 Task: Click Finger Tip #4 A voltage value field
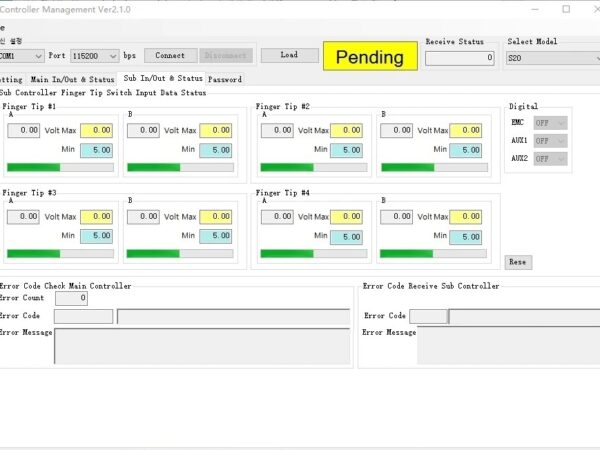pos(277,217)
